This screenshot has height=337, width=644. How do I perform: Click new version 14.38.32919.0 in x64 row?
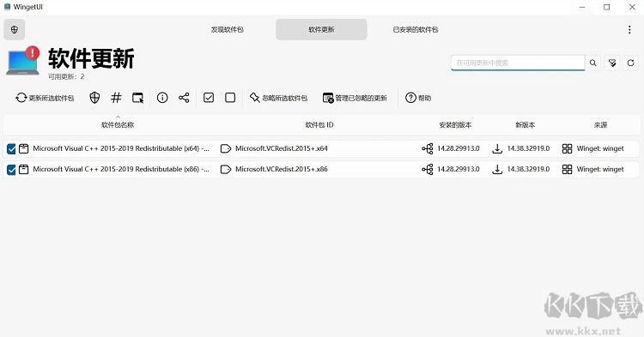(528, 148)
